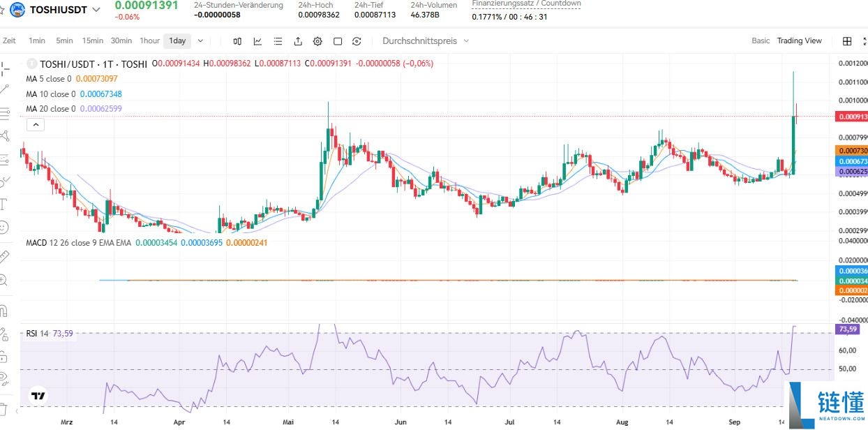Viewport: 868px width, 430px height.
Task: Collapse the indicator legend arrow button
Action: [36, 125]
